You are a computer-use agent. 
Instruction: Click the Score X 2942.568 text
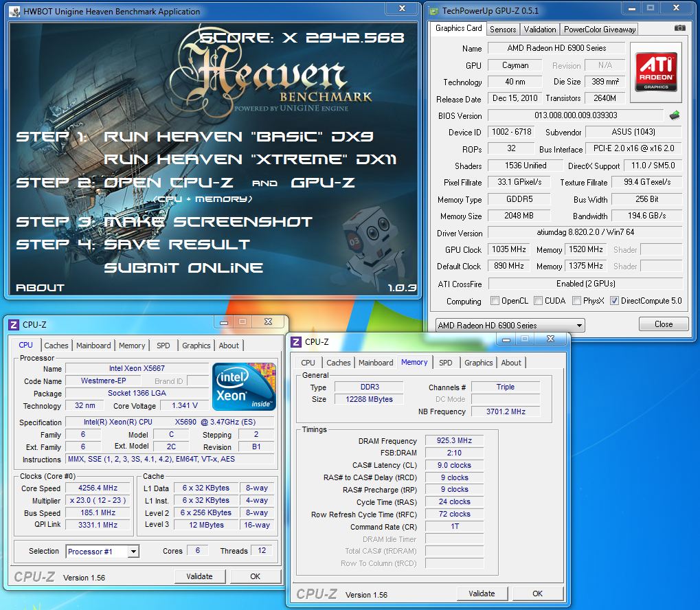(x=302, y=38)
